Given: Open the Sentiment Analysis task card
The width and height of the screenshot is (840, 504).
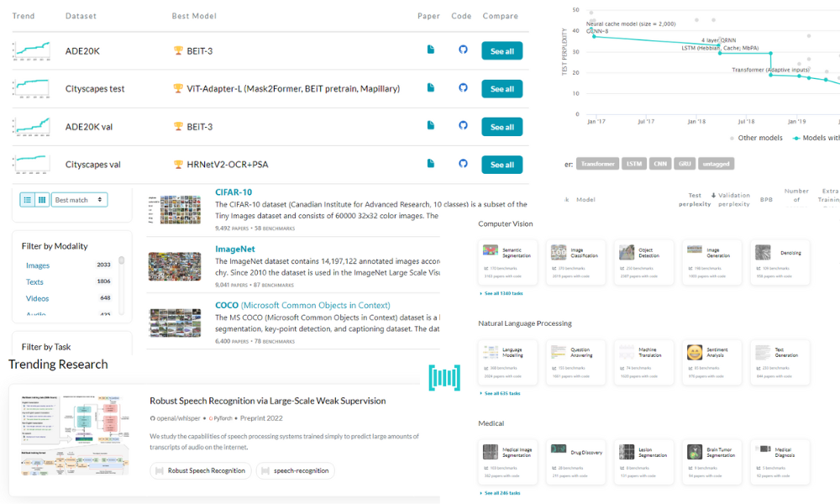Looking at the screenshot, I should (x=712, y=362).
